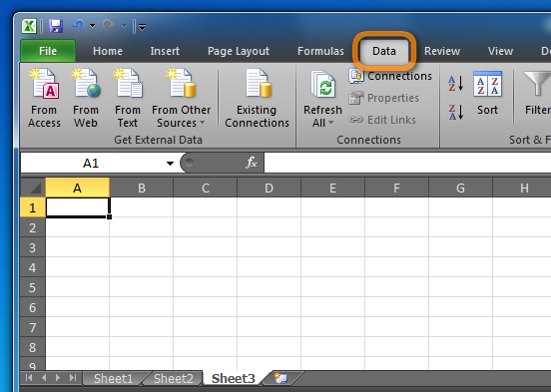Go to the Formulas tab
The image size is (551, 392).
click(320, 51)
